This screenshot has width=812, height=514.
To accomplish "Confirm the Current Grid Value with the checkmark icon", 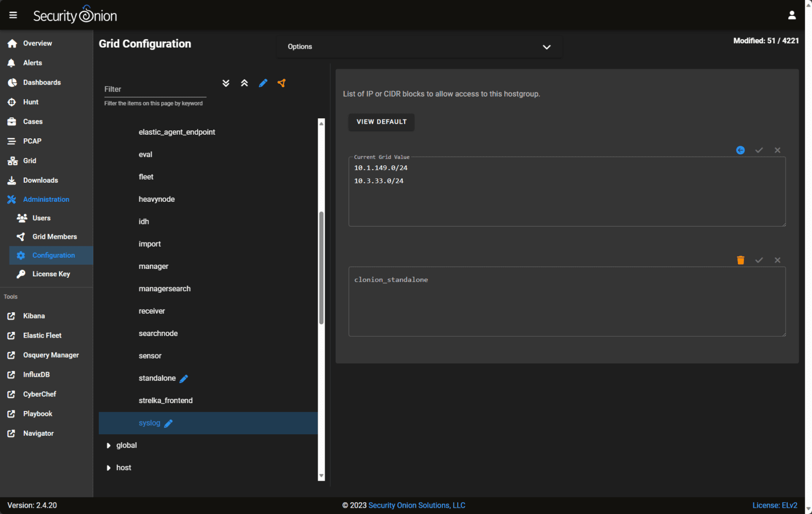I will (x=759, y=150).
